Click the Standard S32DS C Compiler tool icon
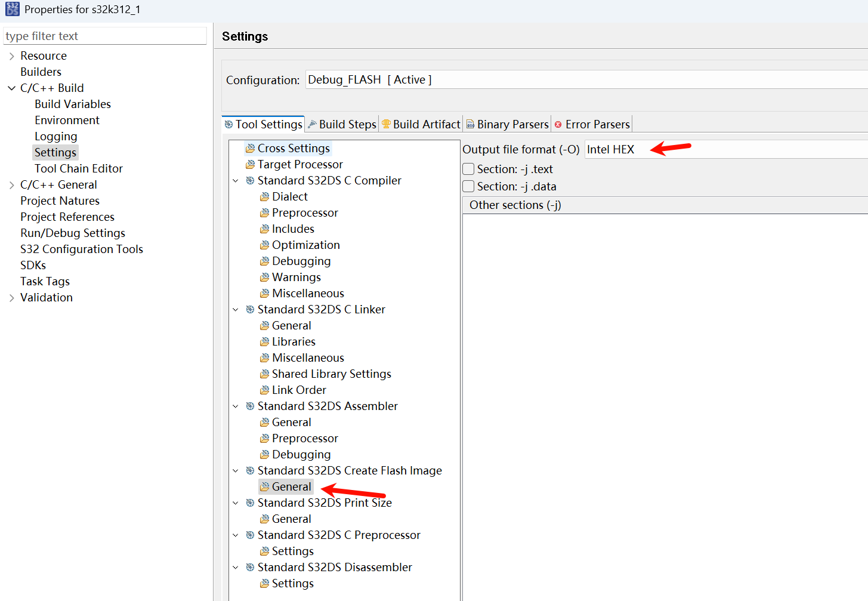 251,180
